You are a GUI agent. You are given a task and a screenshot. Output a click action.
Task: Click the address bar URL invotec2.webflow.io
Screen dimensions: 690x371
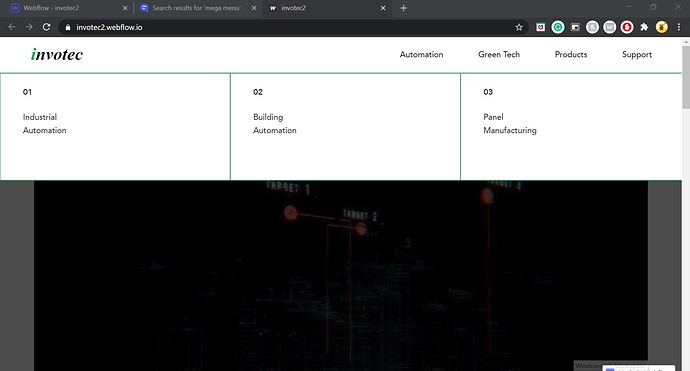pyautogui.click(x=109, y=27)
